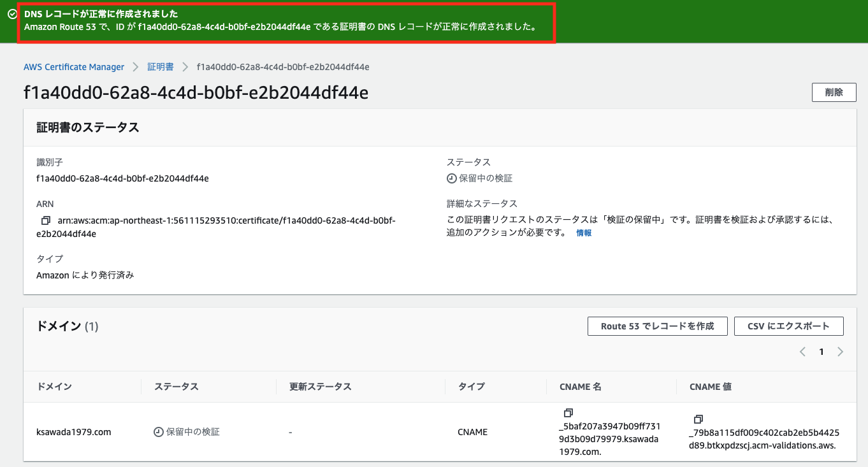Click CSV にエクスポート button
The width and height of the screenshot is (868, 467).
[x=789, y=326]
